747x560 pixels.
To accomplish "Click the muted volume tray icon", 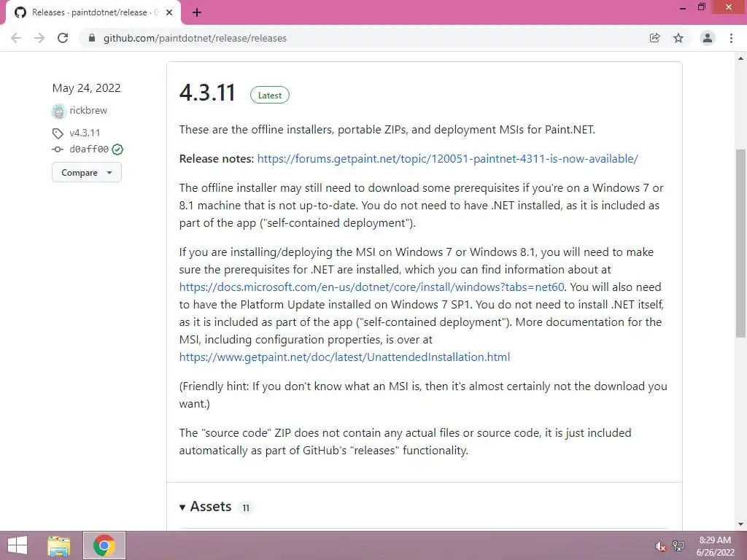I will click(x=659, y=546).
